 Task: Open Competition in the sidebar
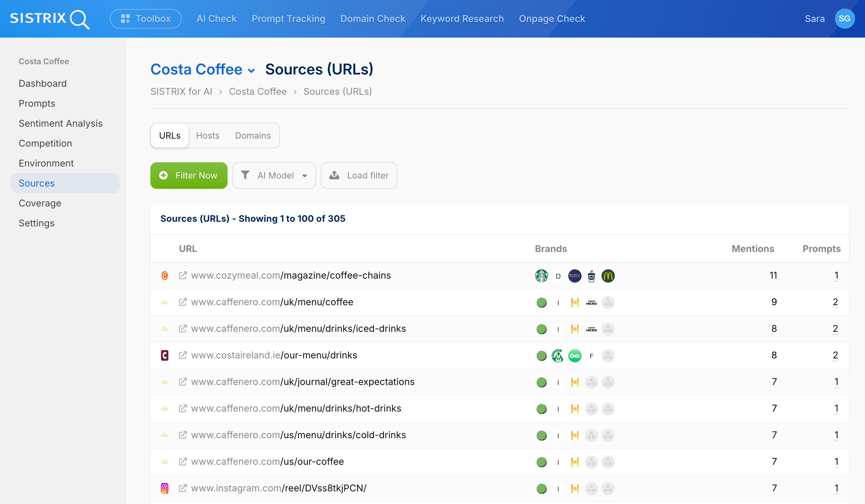[x=45, y=143]
